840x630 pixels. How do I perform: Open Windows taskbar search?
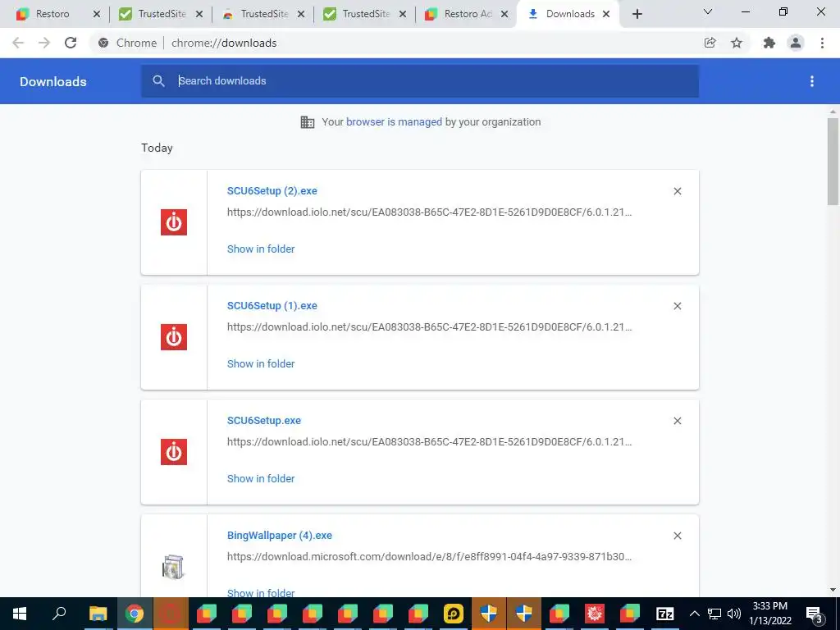pyautogui.click(x=59, y=614)
